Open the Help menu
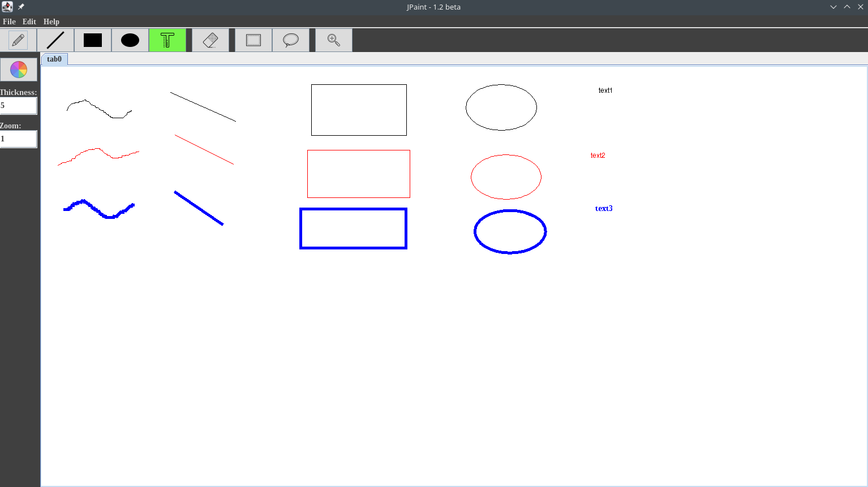Image resolution: width=868 pixels, height=487 pixels. tap(51, 21)
